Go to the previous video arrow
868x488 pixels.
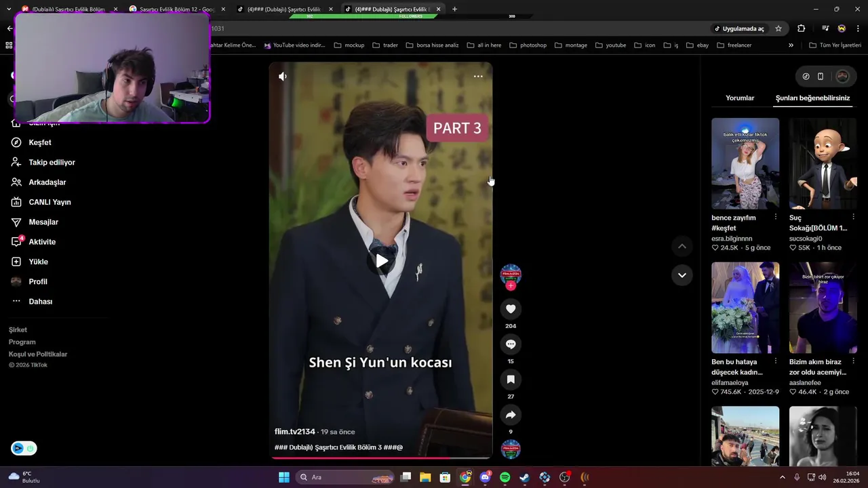pyautogui.click(x=682, y=246)
